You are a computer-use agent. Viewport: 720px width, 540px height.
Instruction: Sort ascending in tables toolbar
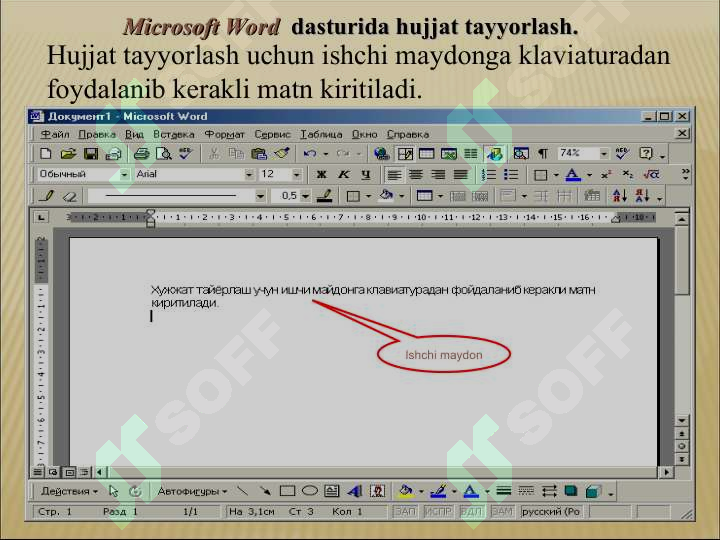(x=619, y=196)
